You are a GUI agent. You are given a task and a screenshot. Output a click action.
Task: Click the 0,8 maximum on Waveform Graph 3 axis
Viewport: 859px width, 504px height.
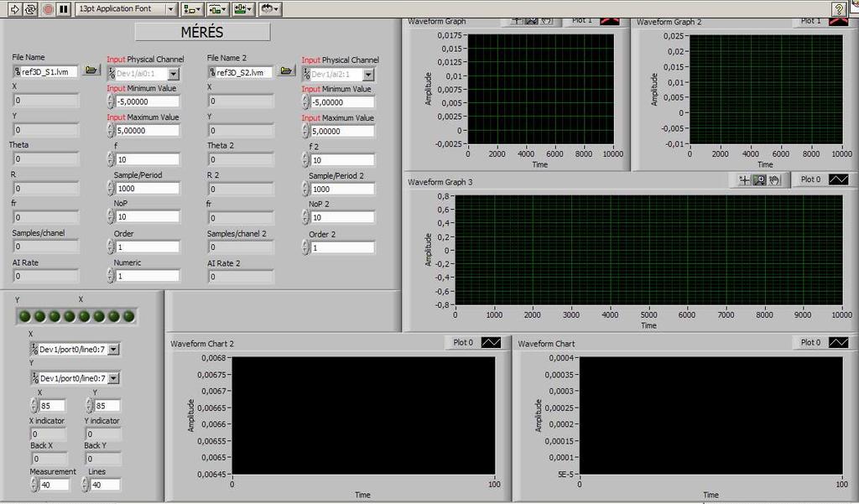click(443, 196)
